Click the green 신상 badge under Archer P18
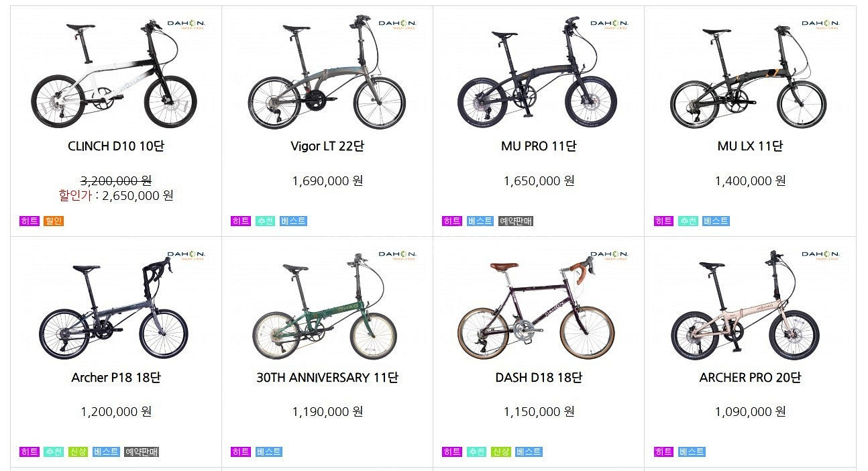Screen dimensions: 868x471 point(78,452)
